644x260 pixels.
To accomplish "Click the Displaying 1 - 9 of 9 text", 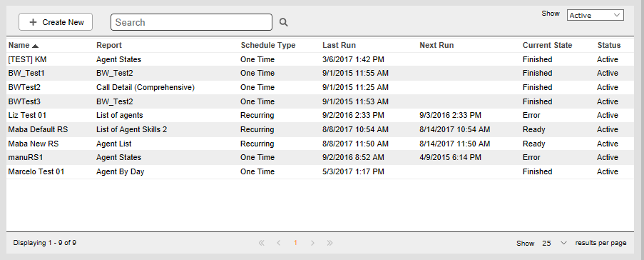I will tap(44, 243).
